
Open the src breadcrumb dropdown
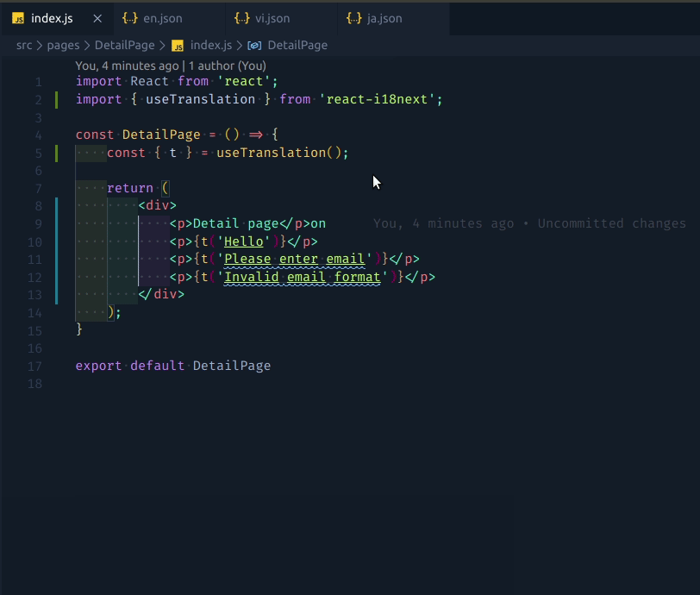tap(24, 45)
